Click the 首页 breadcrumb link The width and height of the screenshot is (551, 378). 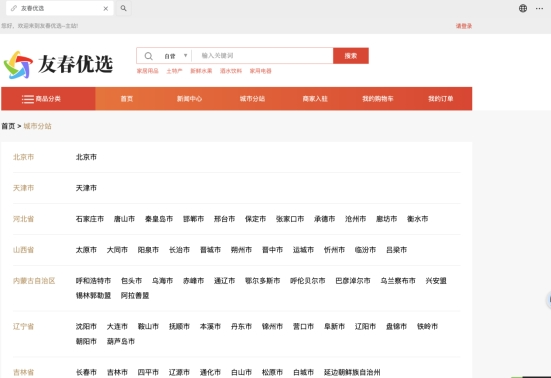point(8,126)
